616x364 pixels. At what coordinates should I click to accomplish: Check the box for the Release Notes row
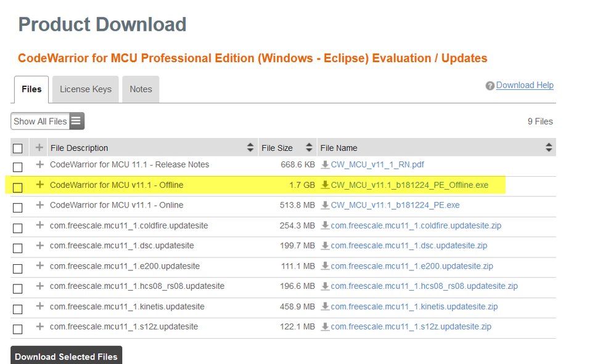tap(18, 167)
